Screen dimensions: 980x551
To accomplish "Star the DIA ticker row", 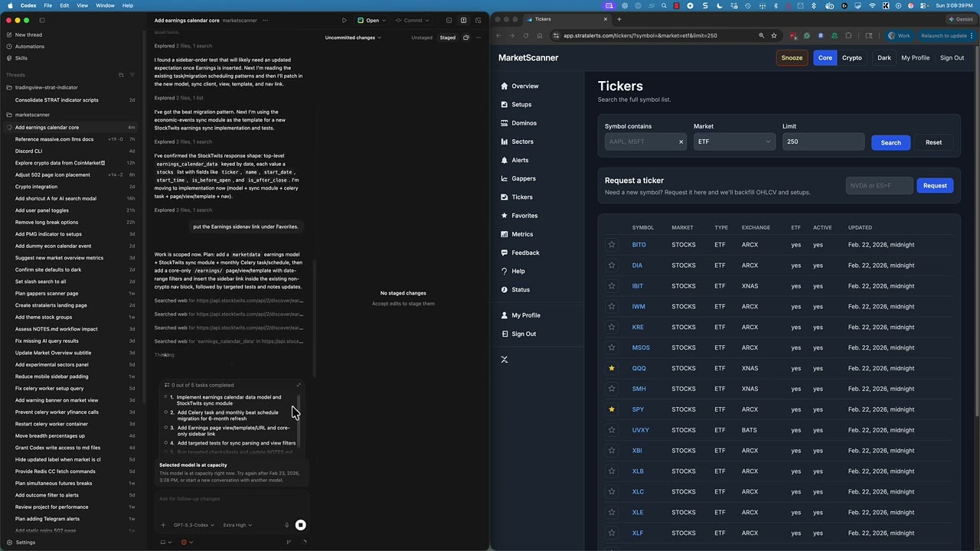I will pyautogui.click(x=612, y=266).
